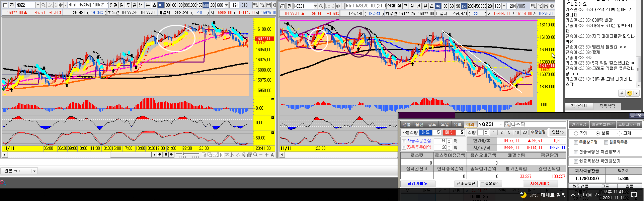Select 분 minute timeframe on left chart
644x201 pixels.
point(148,5)
